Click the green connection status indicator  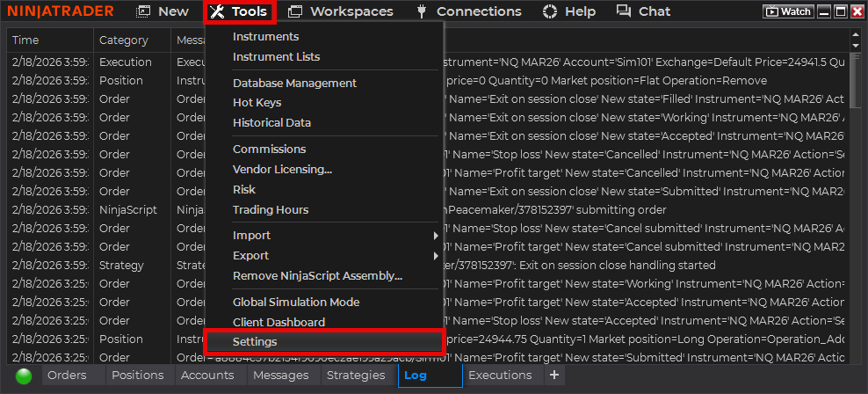[x=24, y=376]
